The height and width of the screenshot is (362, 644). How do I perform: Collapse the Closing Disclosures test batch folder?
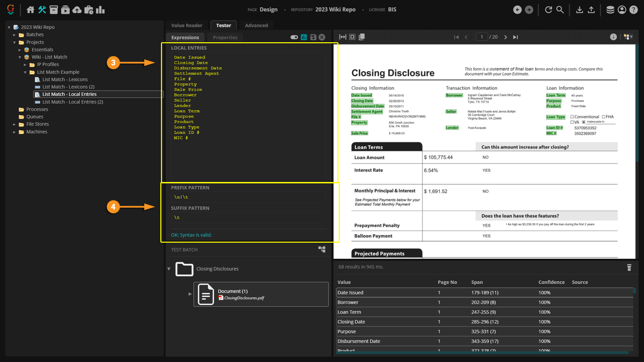[169, 269]
